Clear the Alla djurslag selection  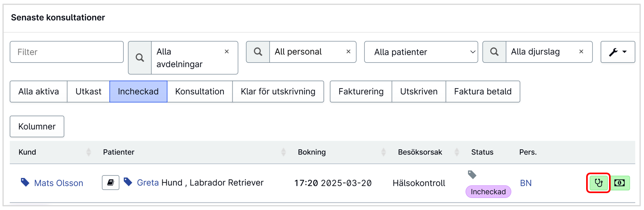[581, 51]
